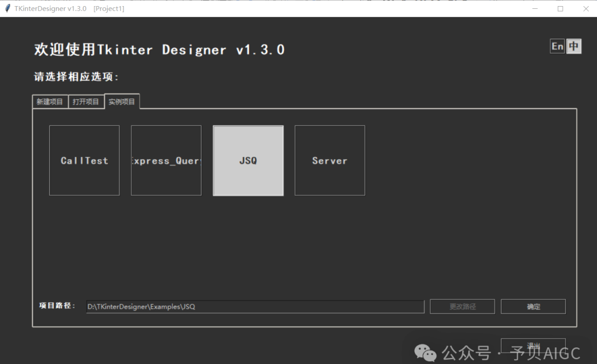Viewport: 597px width, 364px height.
Task: Choose the Express_Query example project tile
Action: [166, 161]
